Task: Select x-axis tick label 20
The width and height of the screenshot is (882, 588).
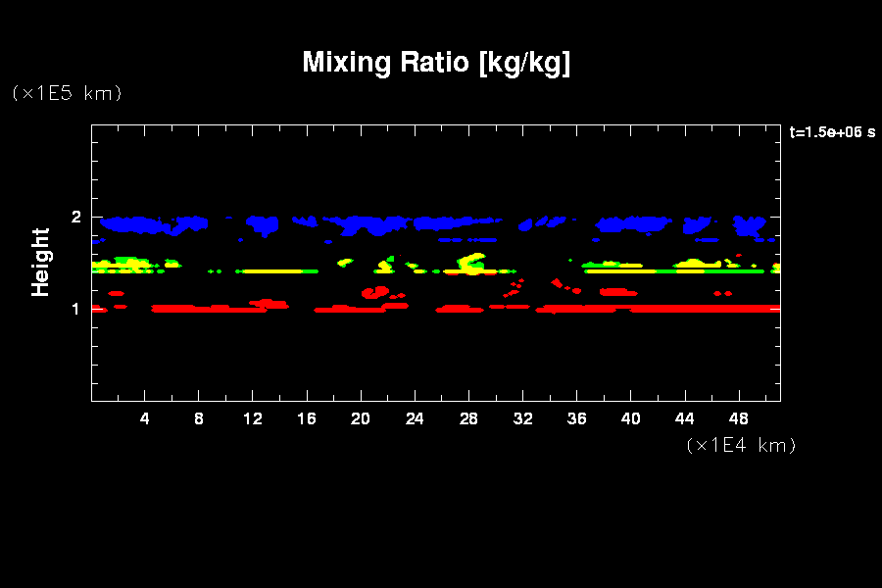Action: 361,418
